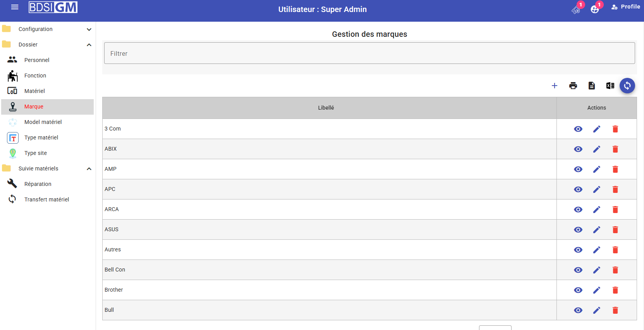Viewport: 644px width, 330px height.
Task: Delete the Autres row
Action: click(615, 250)
